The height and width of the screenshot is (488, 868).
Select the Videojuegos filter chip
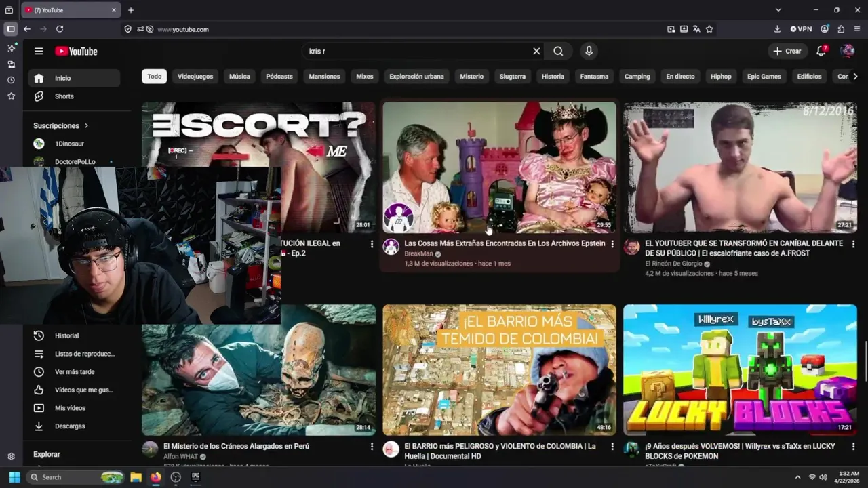coord(195,77)
